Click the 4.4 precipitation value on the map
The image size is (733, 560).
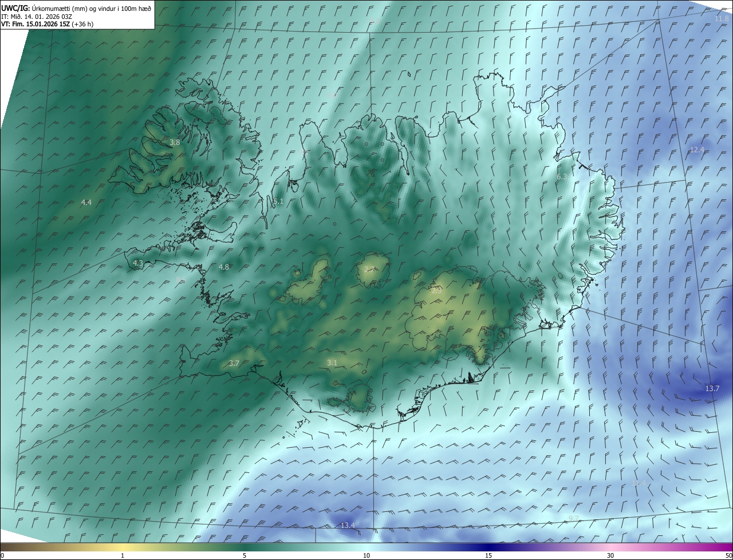click(86, 202)
